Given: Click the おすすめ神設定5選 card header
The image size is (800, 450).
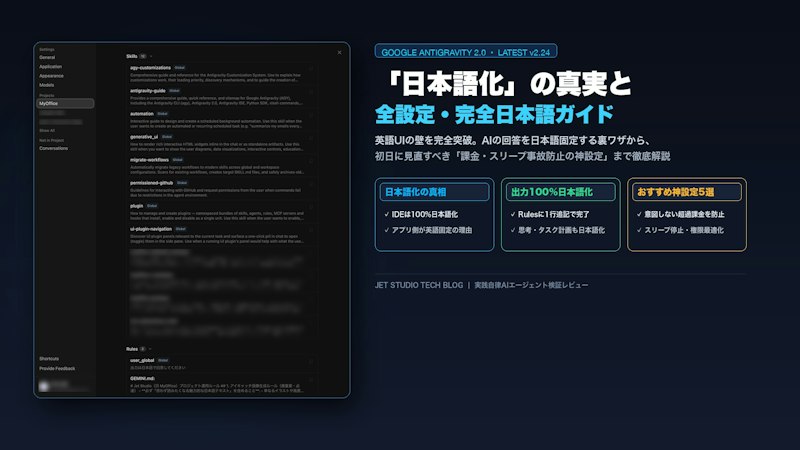Looking at the screenshot, I should click(687, 192).
